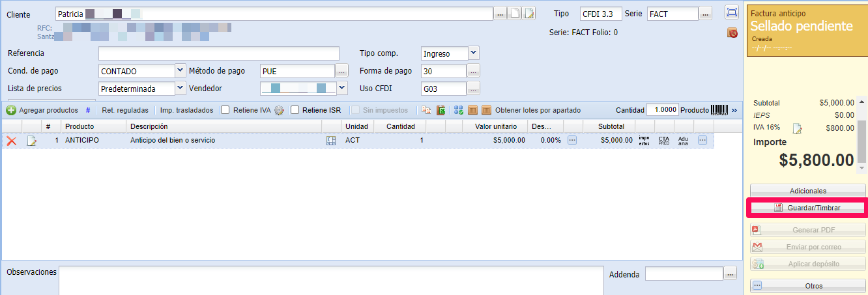Open the description detail icon for Anticipo row
This screenshot has width=868, height=295.
[330, 140]
